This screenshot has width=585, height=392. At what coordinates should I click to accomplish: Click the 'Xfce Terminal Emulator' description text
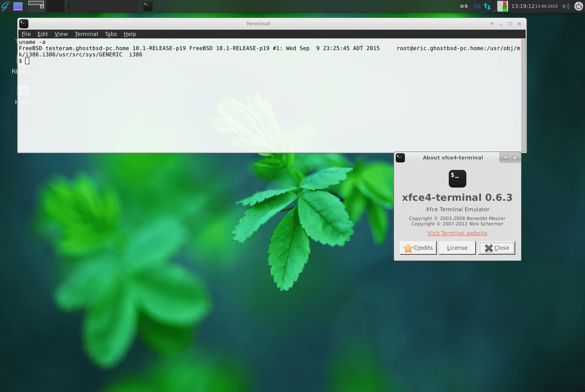point(458,209)
